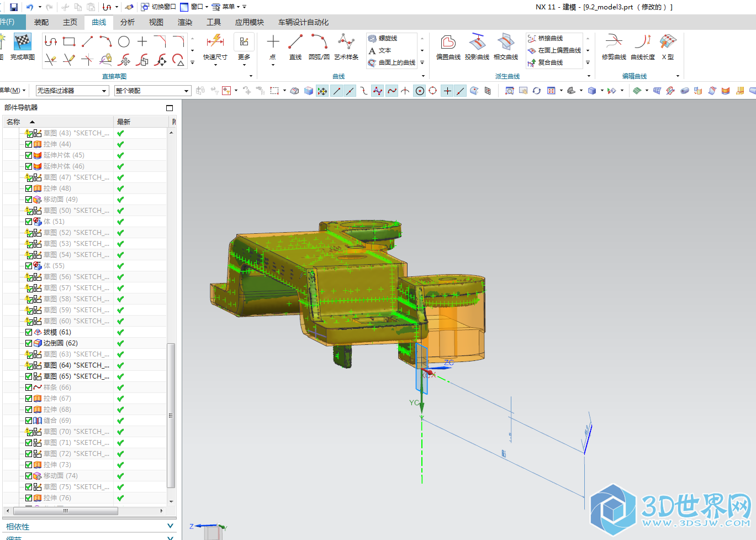756x540 pixels.
Task: Select the sketch Point plus tool
Action: tap(142, 41)
